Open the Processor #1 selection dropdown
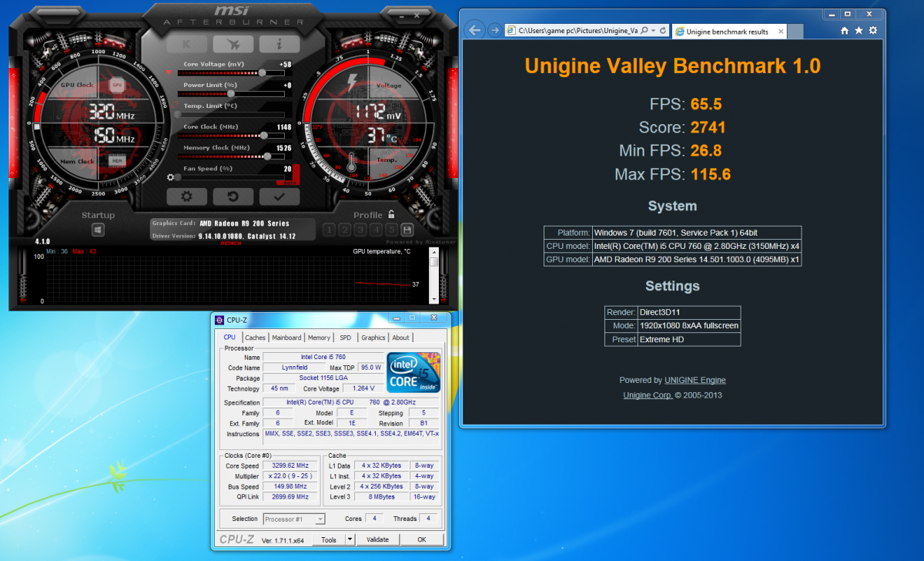Screen dimensions: 924x561 295,519
